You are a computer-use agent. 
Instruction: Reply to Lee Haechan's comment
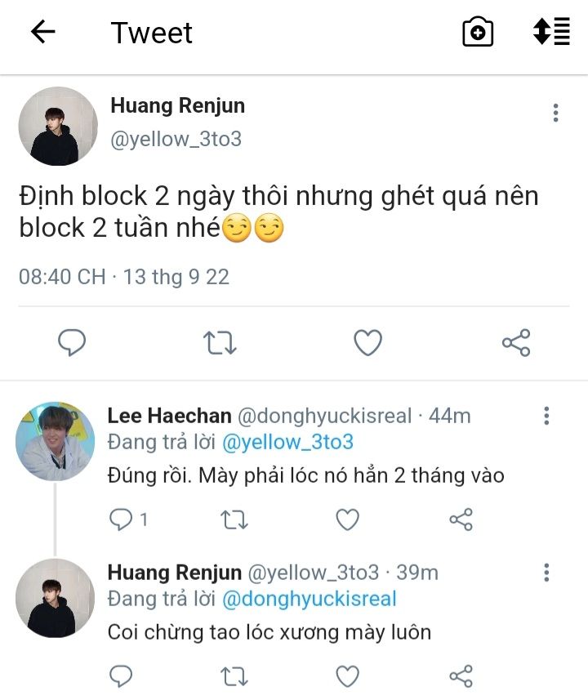(121, 519)
